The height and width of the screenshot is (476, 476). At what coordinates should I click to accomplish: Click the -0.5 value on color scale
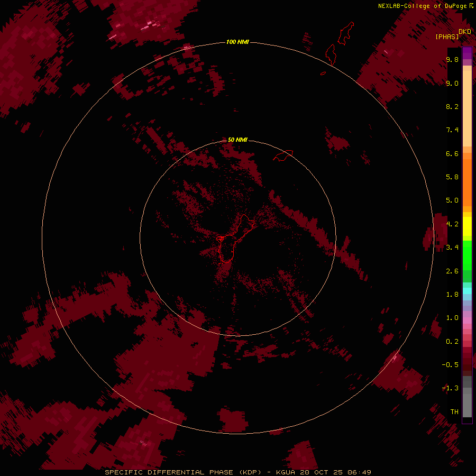pyautogui.click(x=450, y=365)
